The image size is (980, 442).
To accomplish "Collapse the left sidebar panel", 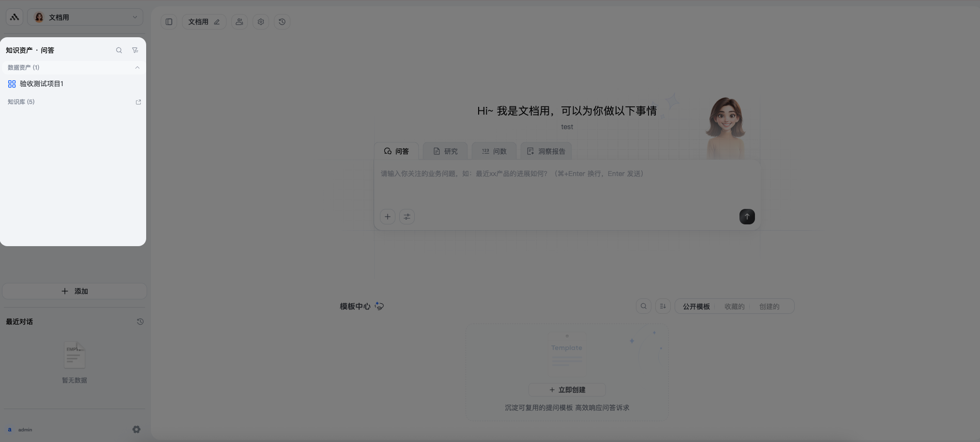I will pos(168,21).
